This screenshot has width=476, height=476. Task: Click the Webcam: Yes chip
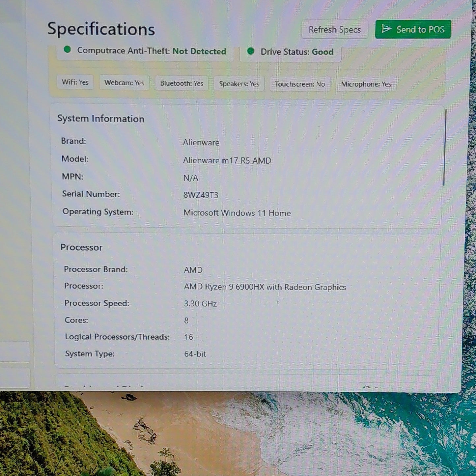(x=124, y=83)
